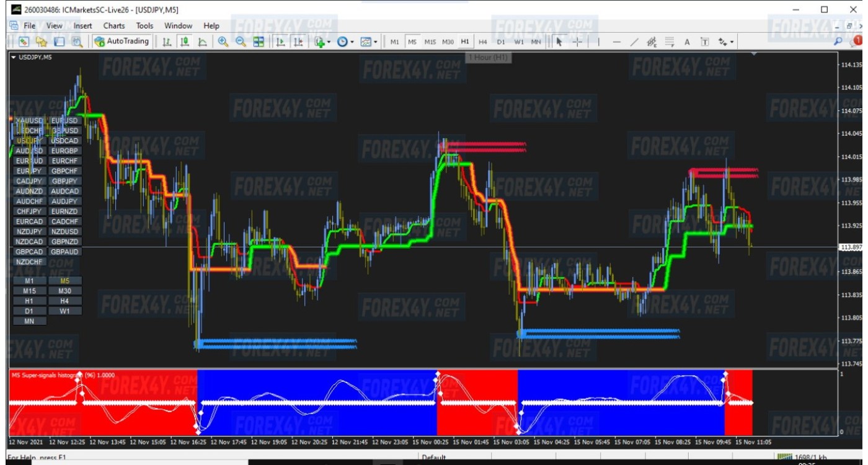Open the Indicators list dropdown

coord(321,42)
